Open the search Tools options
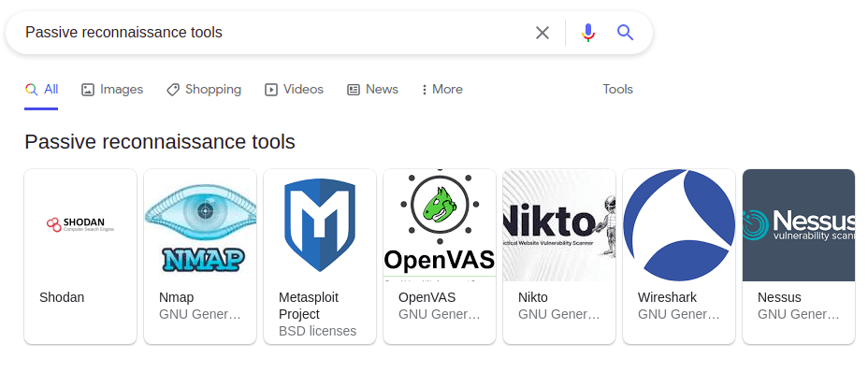Screen dimensions: 868x372 tap(617, 90)
